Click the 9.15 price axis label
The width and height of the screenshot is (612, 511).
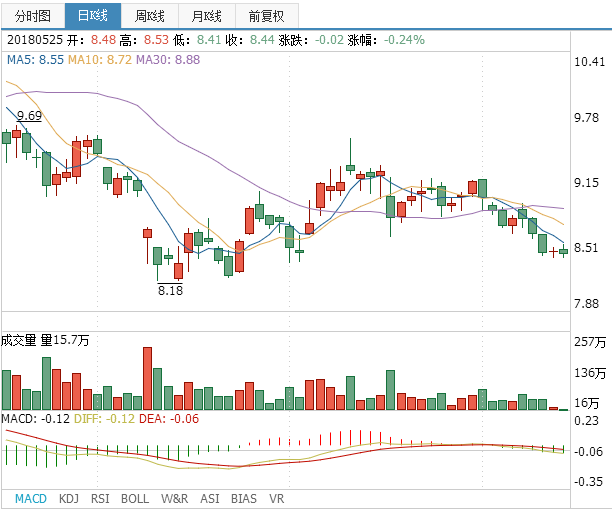click(x=586, y=182)
